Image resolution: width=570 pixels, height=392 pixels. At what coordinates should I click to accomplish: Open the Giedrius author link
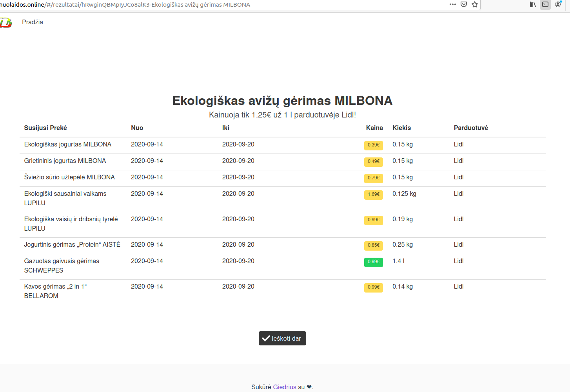coord(285,387)
